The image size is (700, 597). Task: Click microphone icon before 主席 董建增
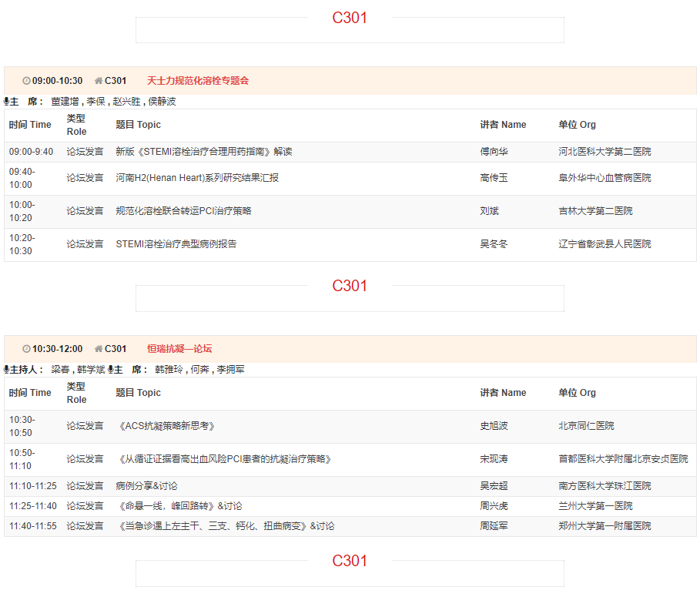pos(6,102)
